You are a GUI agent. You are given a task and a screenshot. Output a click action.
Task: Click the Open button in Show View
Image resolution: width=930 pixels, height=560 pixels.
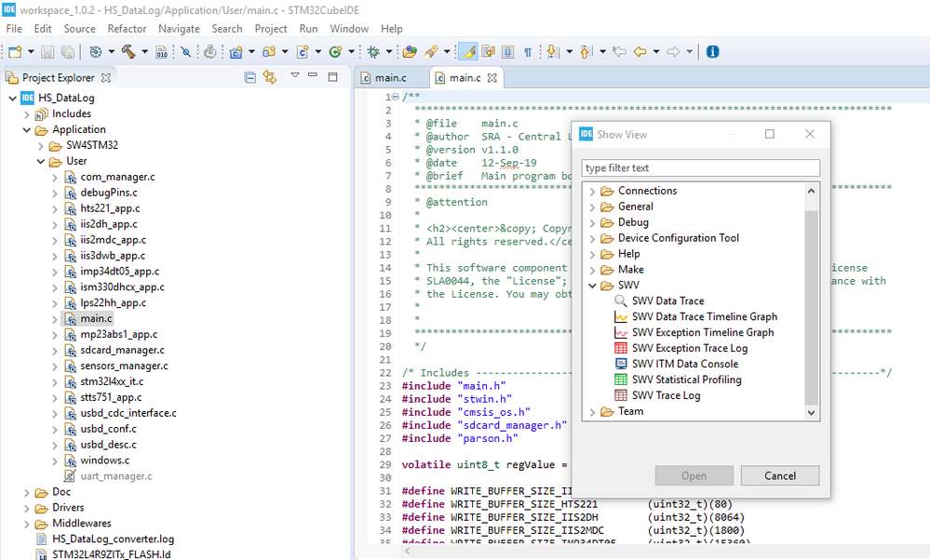pos(694,475)
